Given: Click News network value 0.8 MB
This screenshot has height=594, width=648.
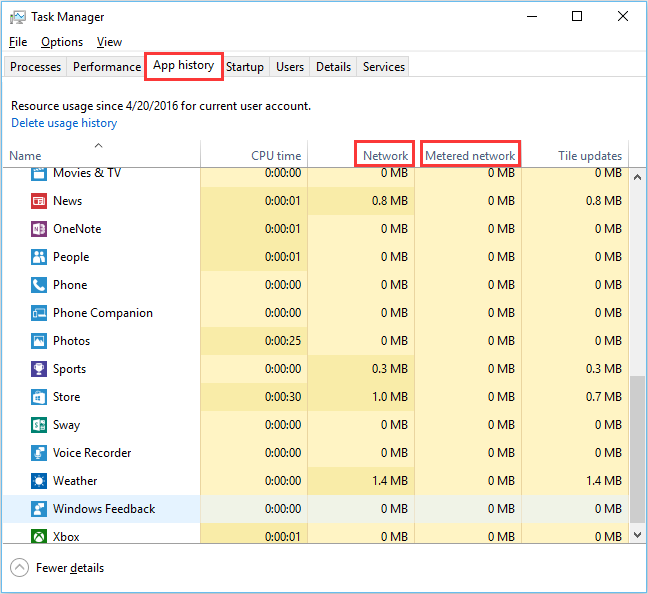Looking at the screenshot, I should (x=390, y=201).
